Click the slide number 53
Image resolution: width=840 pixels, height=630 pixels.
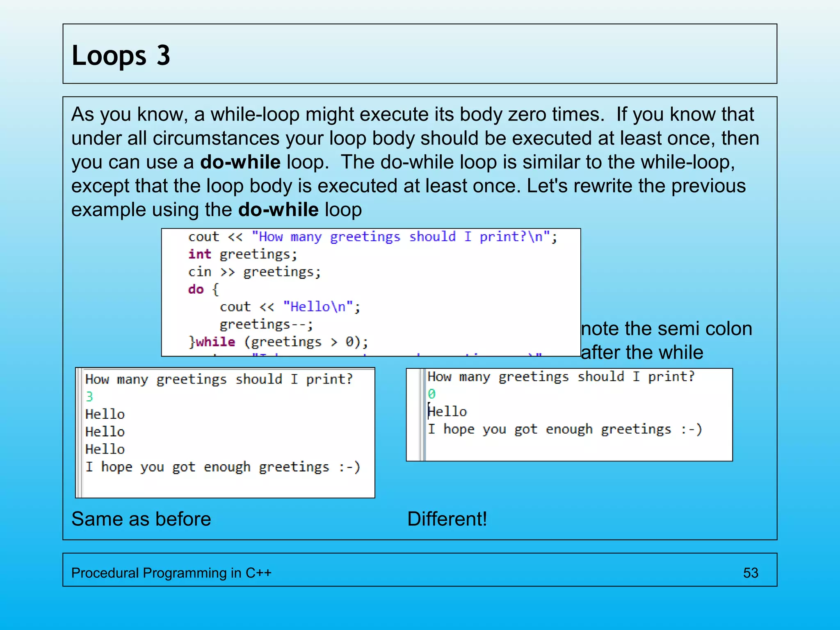click(x=751, y=573)
